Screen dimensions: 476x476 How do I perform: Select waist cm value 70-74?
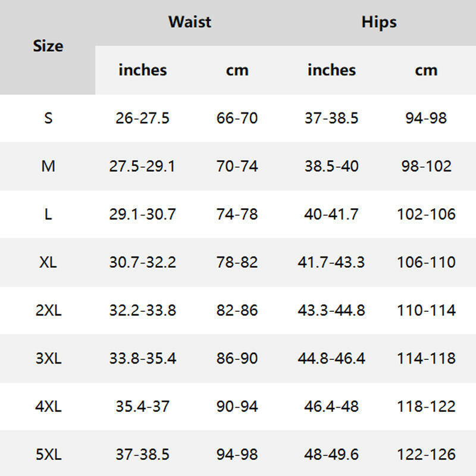(x=237, y=167)
